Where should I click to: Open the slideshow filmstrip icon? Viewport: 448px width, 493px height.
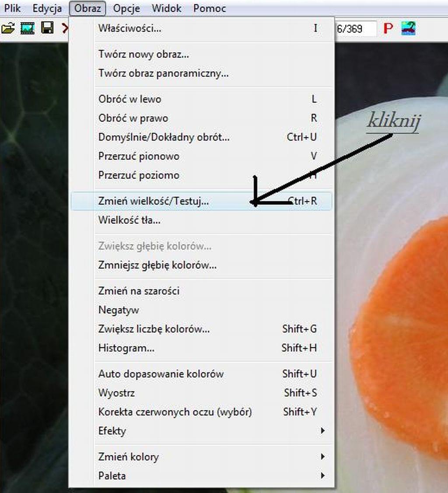pos(28,28)
